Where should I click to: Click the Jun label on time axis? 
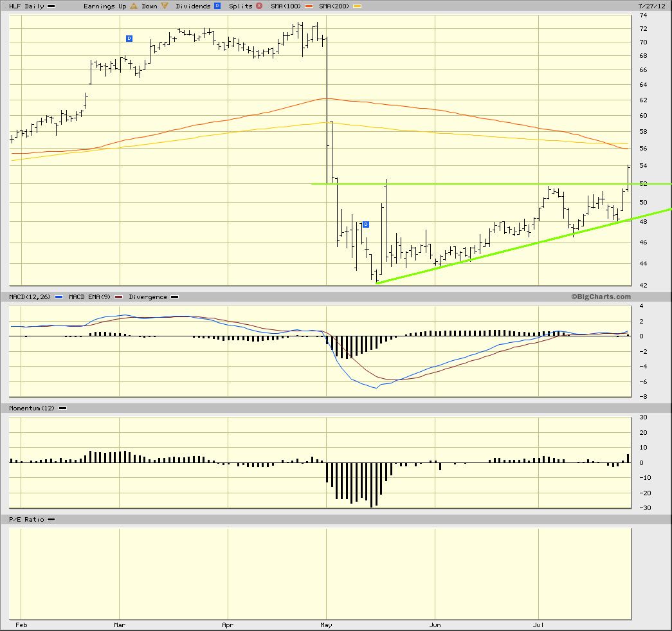[435, 625]
